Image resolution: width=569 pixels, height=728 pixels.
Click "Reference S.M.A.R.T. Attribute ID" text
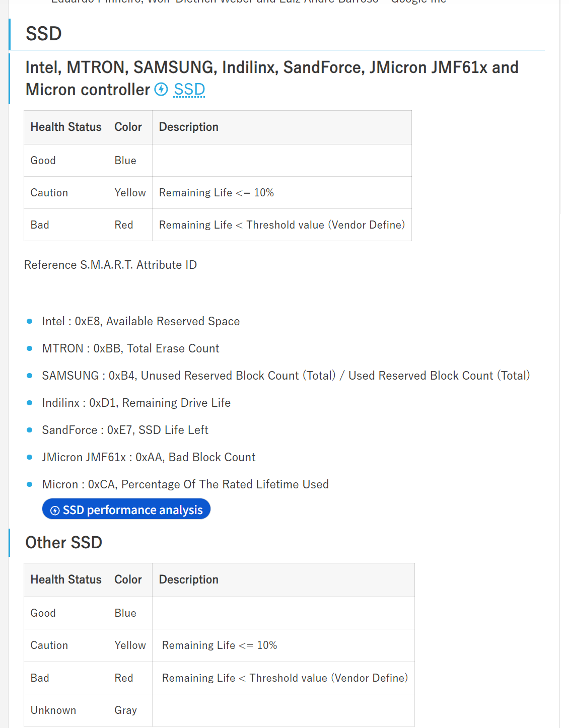click(111, 265)
